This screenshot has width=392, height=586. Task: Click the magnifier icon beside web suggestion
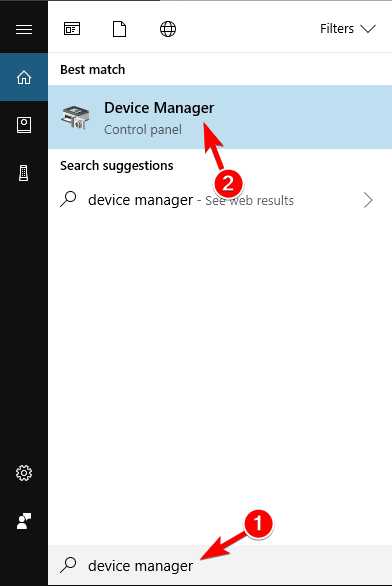68,199
